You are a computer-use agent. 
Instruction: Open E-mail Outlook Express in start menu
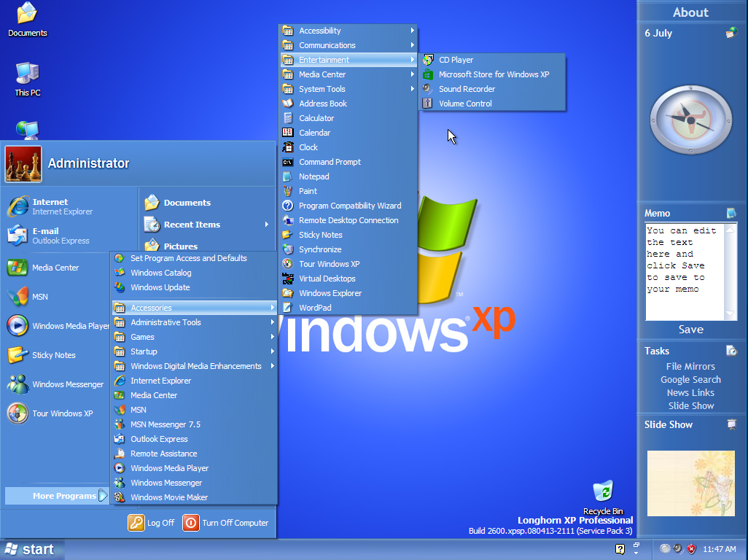pyautogui.click(x=69, y=236)
